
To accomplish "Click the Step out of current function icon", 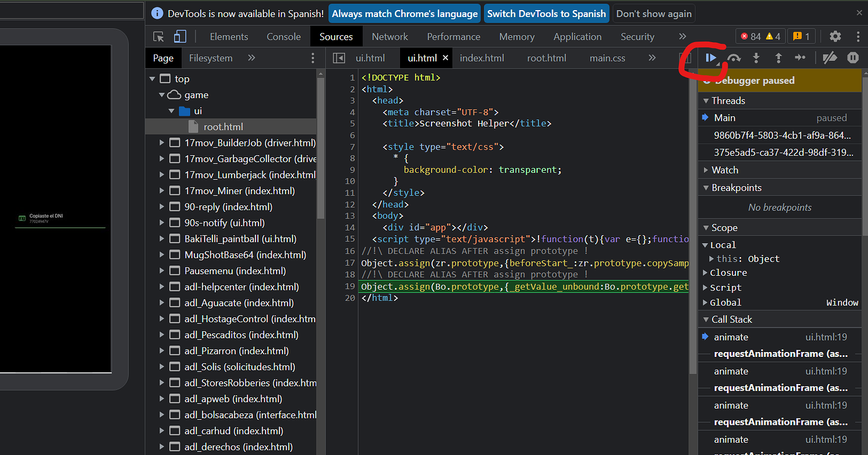I will coord(778,57).
